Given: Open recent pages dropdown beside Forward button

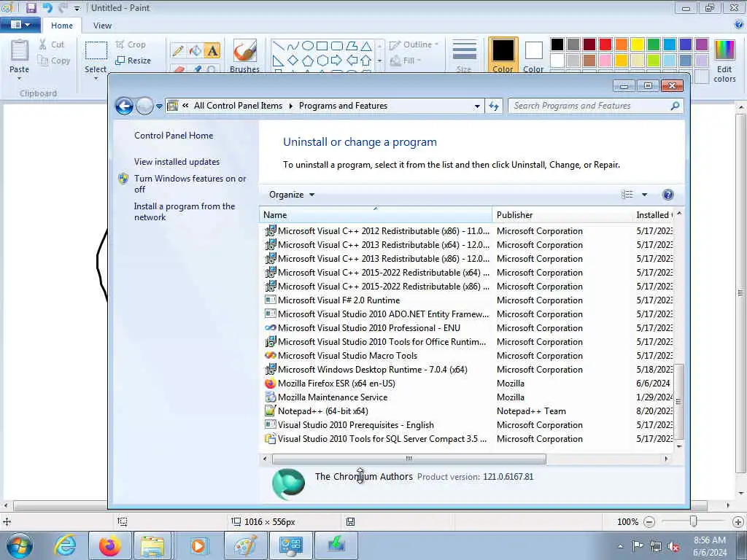Looking at the screenshot, I should coord(159,106).
